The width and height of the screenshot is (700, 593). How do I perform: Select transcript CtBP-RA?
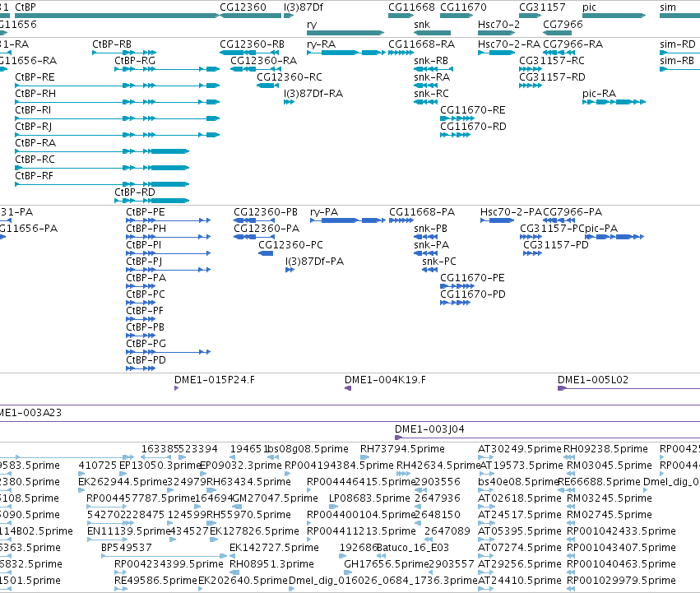[x=102, y=151]
